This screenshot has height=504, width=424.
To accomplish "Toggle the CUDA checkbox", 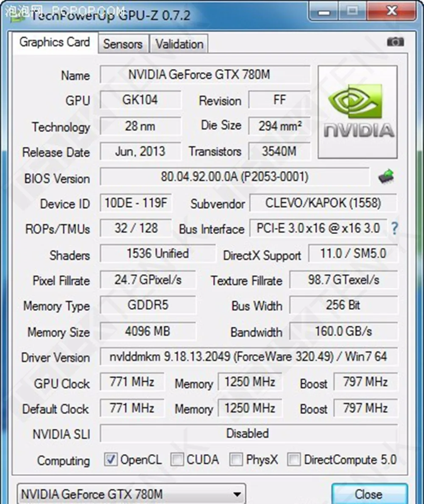I will 177,459.
